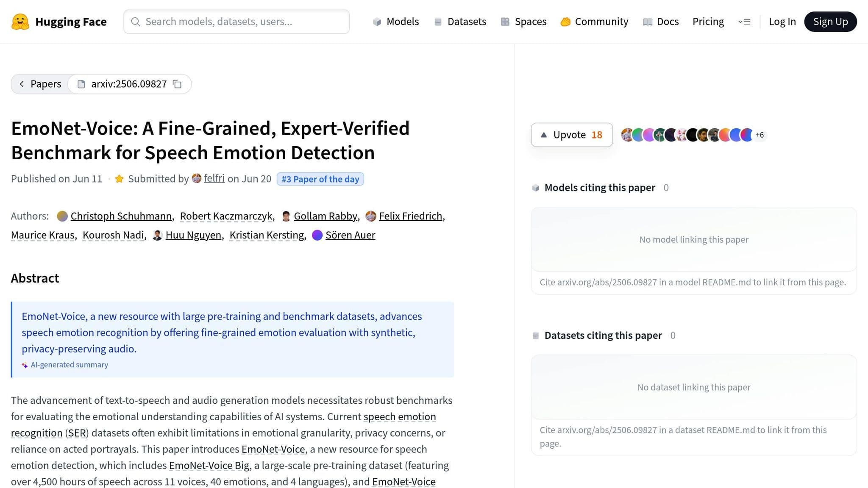Image resolution: width=868 pixels, height=488 pixels.
Task: Click felfri's submitter avatar
Action: [x=197, y=178]
